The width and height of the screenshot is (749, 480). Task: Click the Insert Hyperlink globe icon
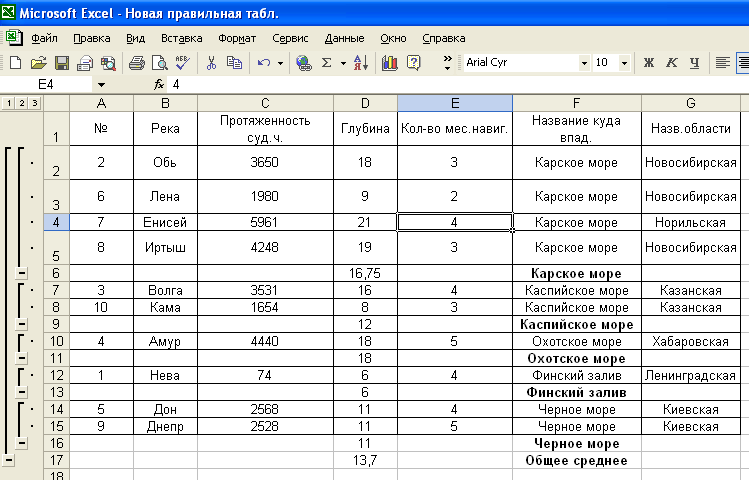pyautogui.click(x=303, y=63)
